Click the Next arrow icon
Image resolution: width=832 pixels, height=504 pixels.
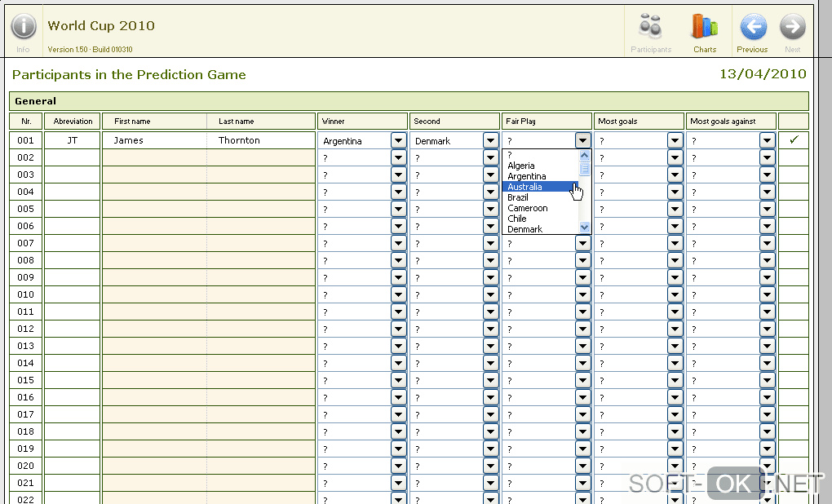tap(792, 27)
